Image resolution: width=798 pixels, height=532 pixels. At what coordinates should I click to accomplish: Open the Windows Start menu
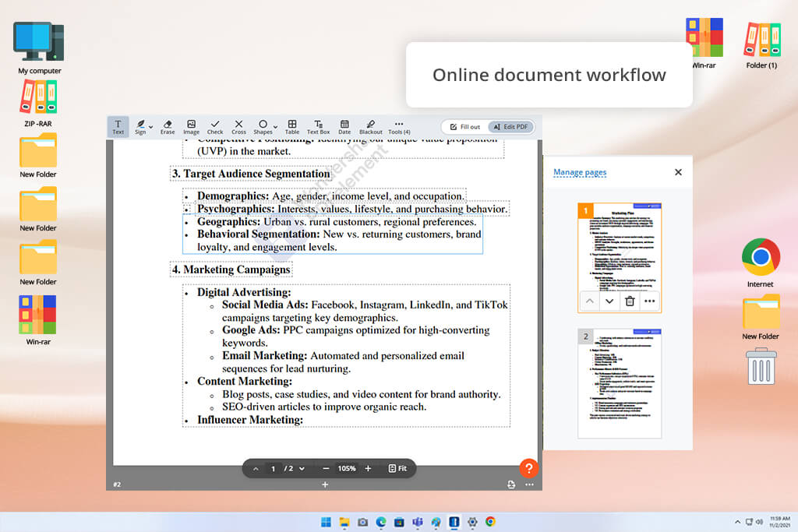pyautogui.click(x=327, y=522)
